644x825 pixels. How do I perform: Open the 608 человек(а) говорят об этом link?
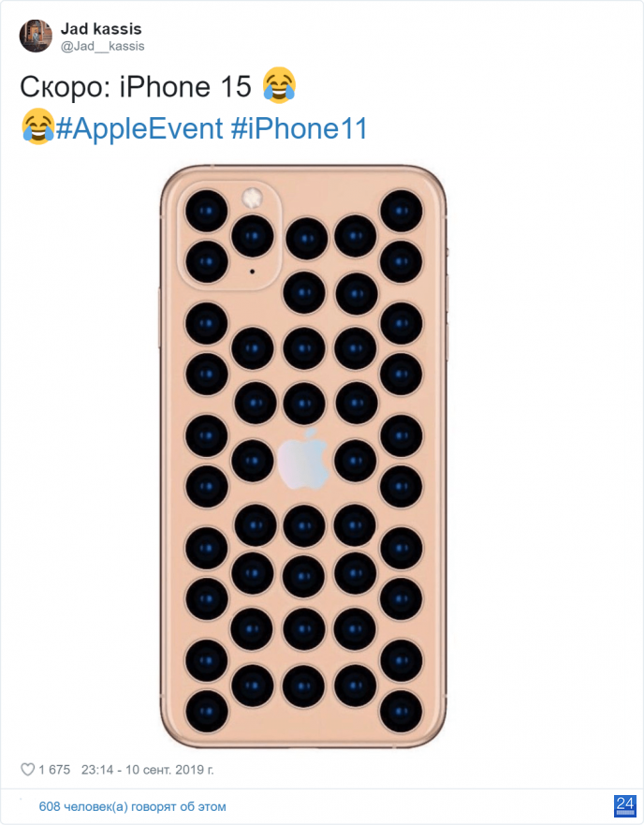point(133,806)
